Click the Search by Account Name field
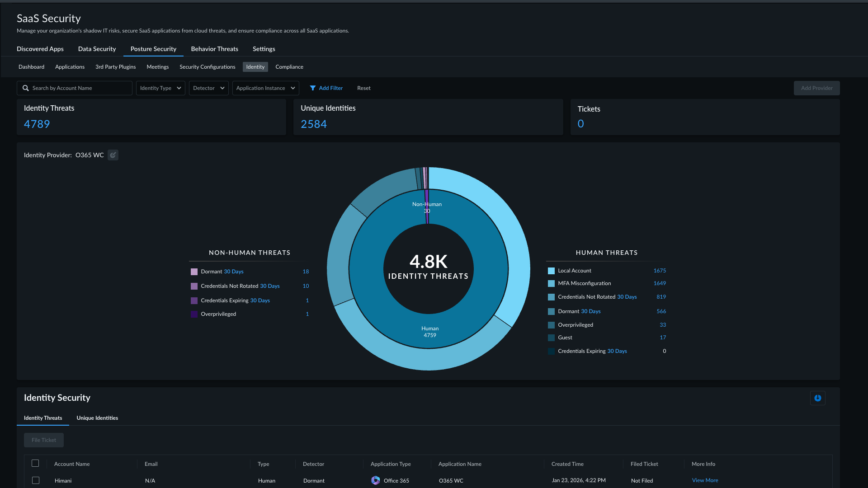This screenshot has width=868, height=488. pos(75,88)
